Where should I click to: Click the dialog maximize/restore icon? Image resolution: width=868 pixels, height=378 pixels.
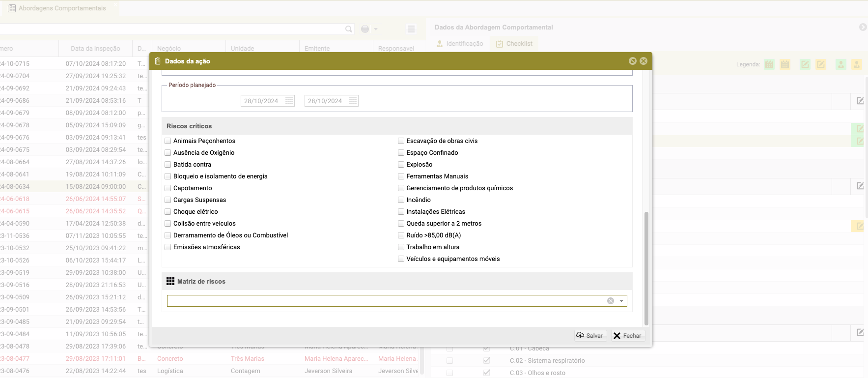[633, 61]
